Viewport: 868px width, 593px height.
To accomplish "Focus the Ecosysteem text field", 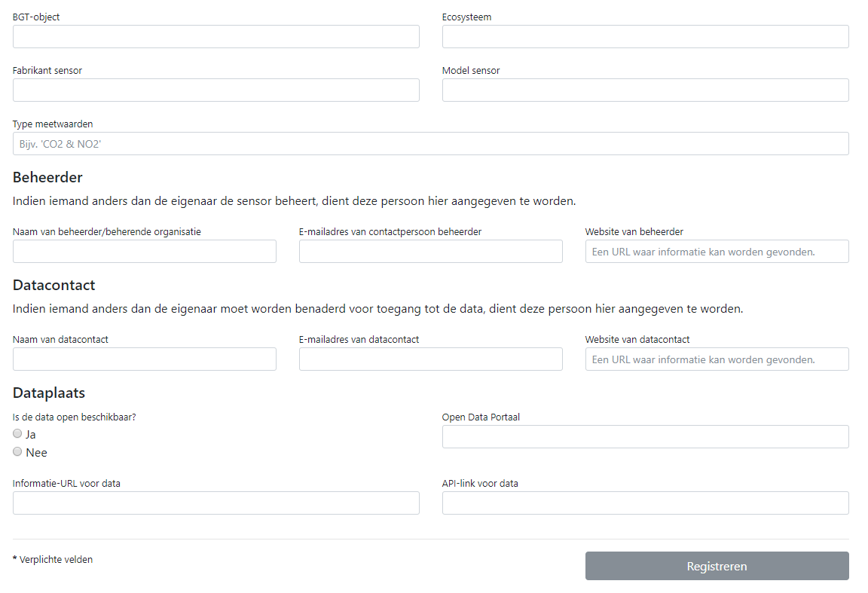I will click(x=645, y=37).
